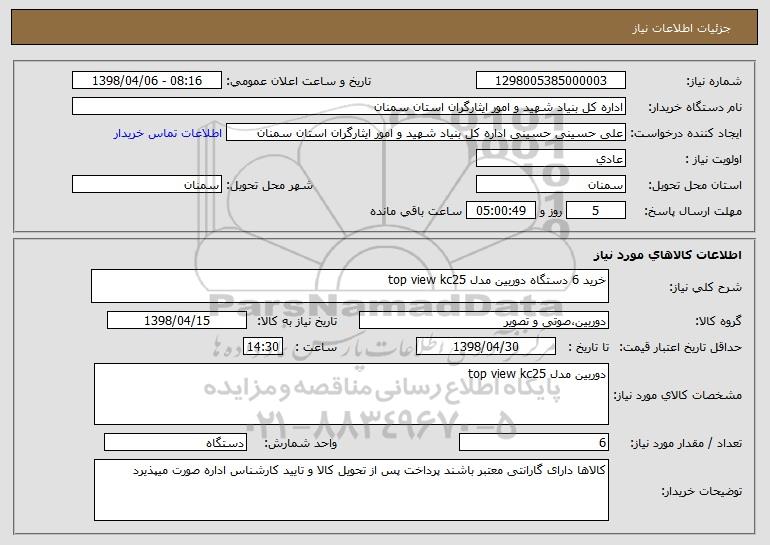Image resolution: width=770 pixels, height=545 pixels.
Task: Click the header title جزئیات اطلاعات نیاز
Action: 681,28
